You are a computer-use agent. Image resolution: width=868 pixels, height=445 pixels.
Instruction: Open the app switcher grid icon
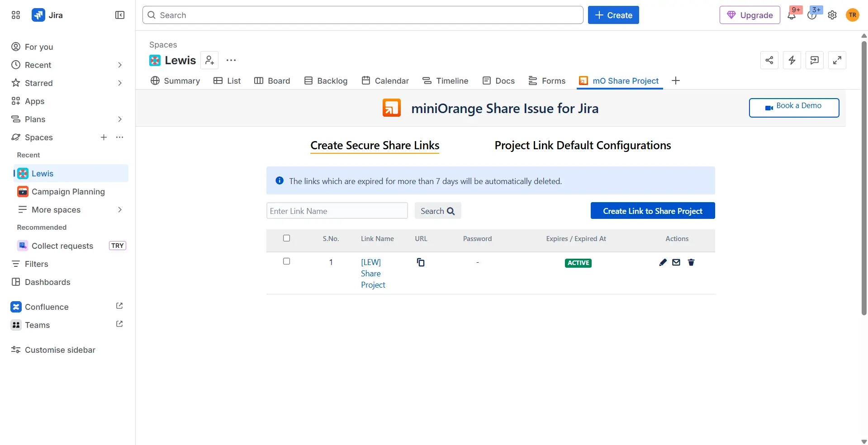(16, 15)
